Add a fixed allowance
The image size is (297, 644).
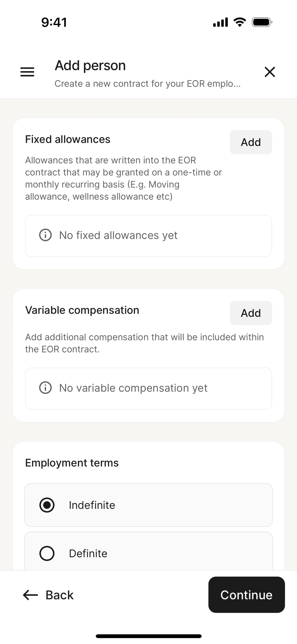pos(251,142)
